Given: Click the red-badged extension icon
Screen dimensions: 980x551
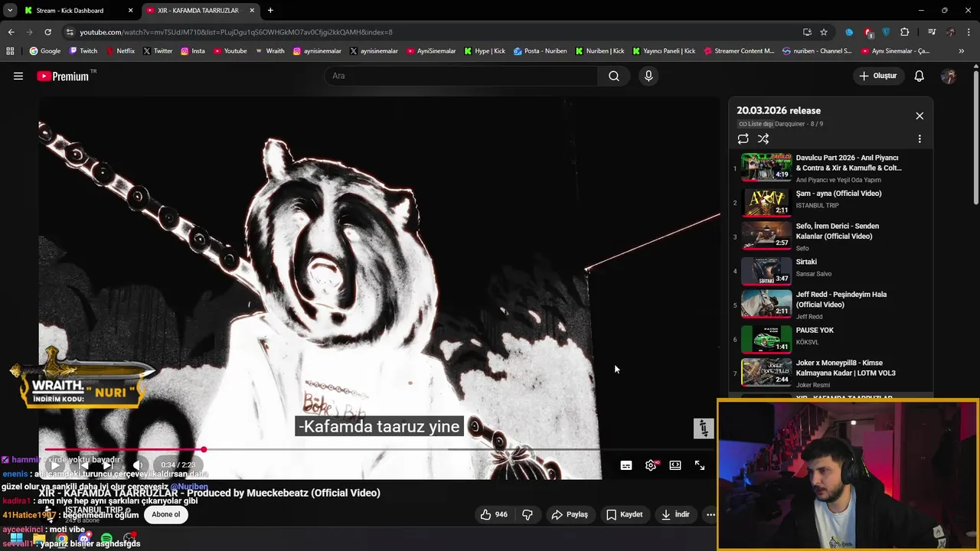Looking at the screenshot, I should 868,32.
